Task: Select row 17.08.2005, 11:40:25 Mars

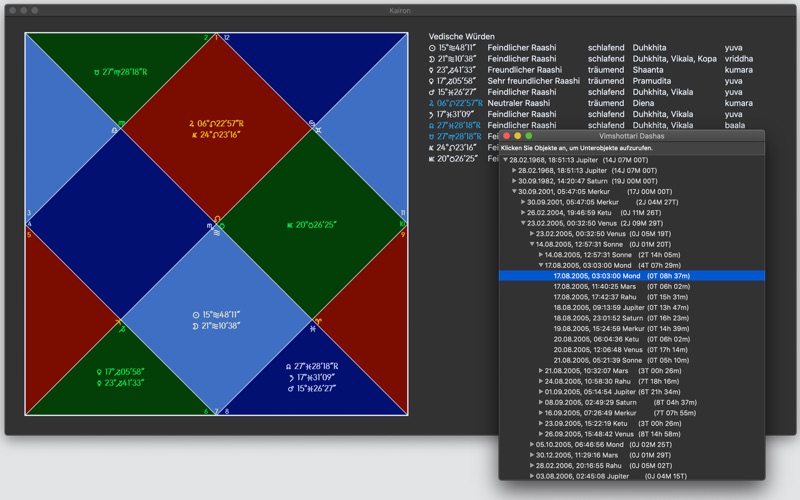Action: tap(632, 287)
